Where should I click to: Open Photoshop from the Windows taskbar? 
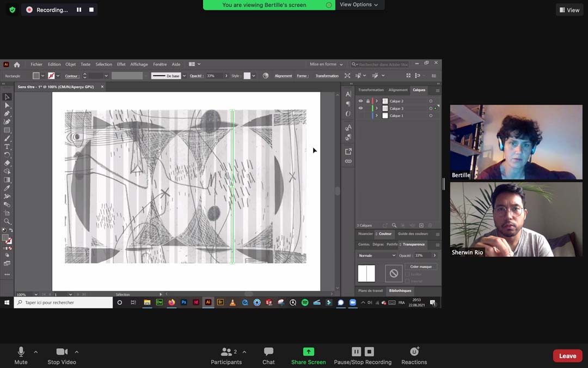184,302
